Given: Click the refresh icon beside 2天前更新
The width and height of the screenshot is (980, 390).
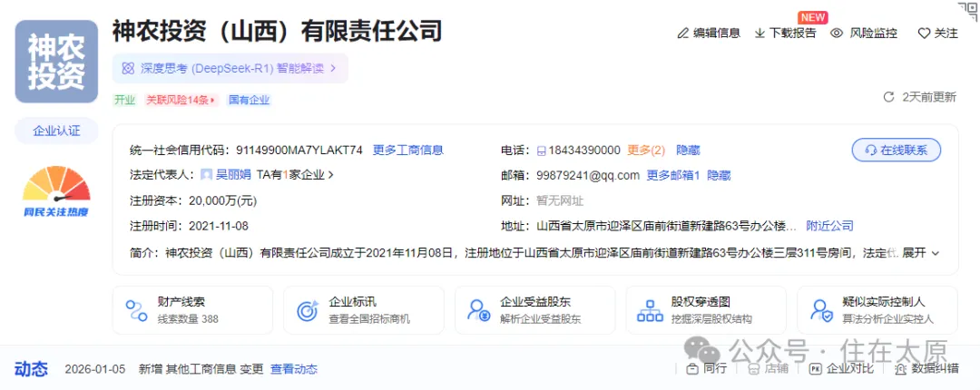Looking at the screenshot, I should pyautogui.click(x=888, y=97).
